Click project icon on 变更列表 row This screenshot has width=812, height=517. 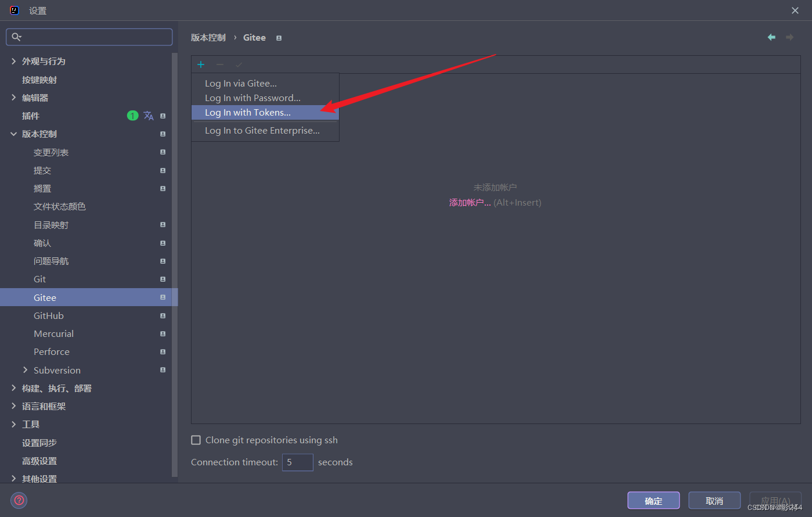[163, 152]
